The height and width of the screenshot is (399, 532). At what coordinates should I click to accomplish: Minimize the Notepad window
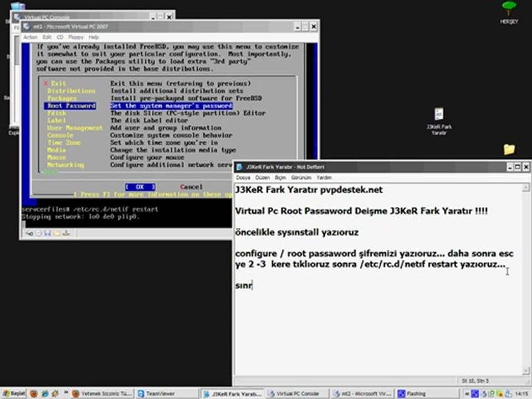(x=510, y=167)
